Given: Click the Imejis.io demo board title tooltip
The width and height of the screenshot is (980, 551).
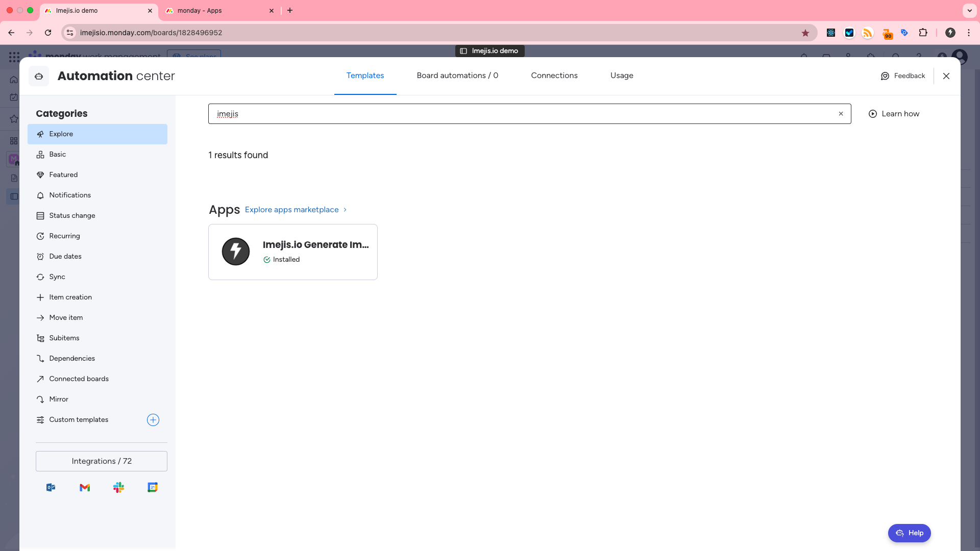Looking at the screenshot, I should (490, 51).
